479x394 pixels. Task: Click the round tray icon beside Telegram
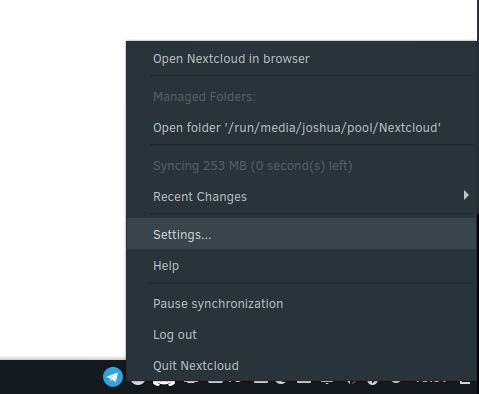tap(138, 383)
